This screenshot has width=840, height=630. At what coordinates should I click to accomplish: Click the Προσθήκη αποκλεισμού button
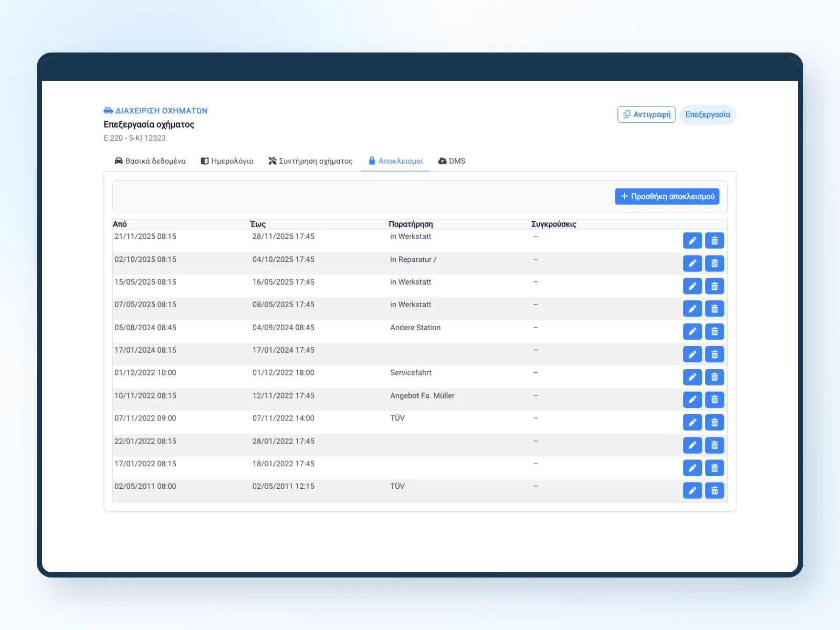coord(667,196)
